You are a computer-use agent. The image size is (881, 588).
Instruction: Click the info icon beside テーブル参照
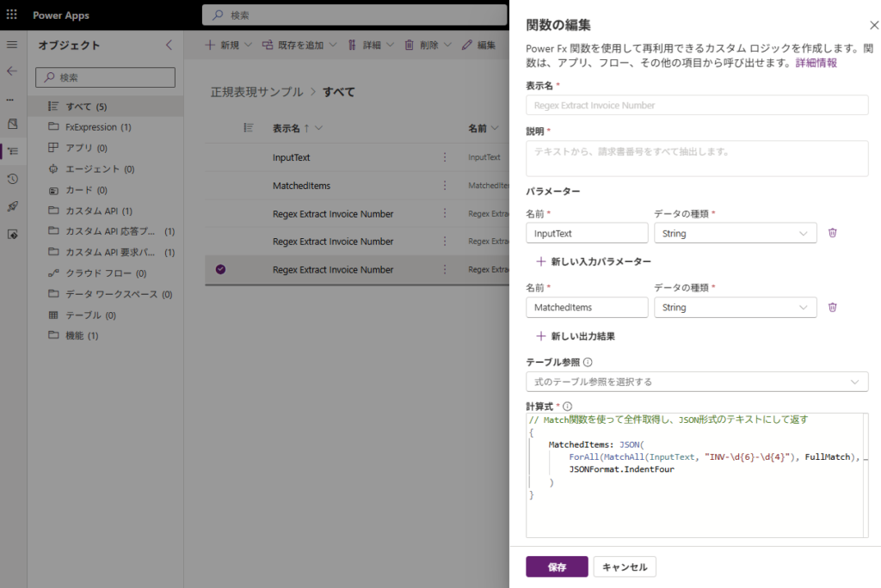pos(588,363)
